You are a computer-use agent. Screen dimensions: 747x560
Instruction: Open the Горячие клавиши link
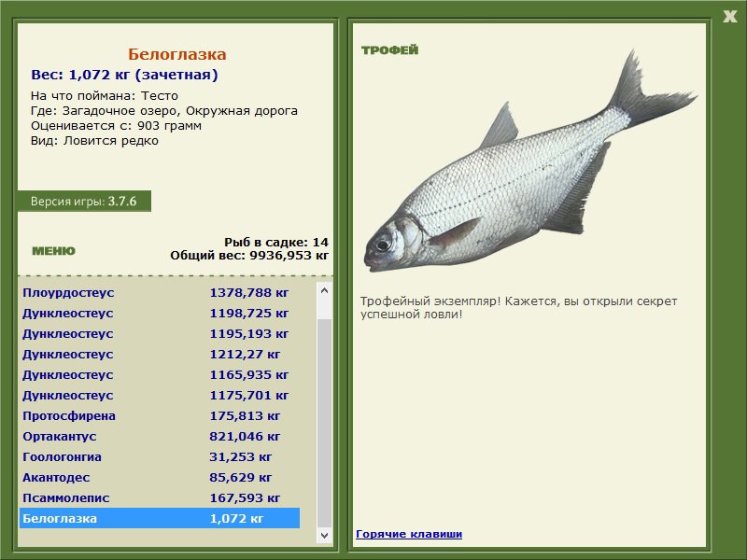click(409, 534)
